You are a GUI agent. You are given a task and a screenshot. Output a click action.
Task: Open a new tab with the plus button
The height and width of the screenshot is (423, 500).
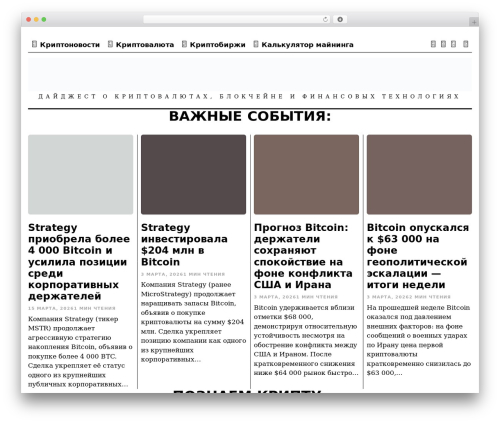tap(474, 22)
